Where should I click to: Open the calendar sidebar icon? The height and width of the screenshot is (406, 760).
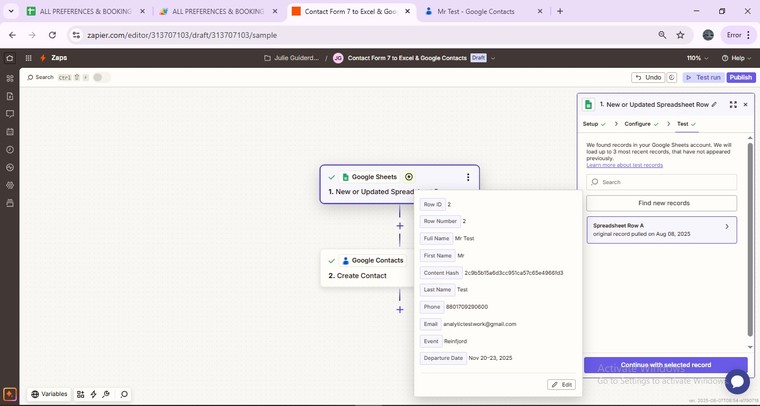pos(10,132)
